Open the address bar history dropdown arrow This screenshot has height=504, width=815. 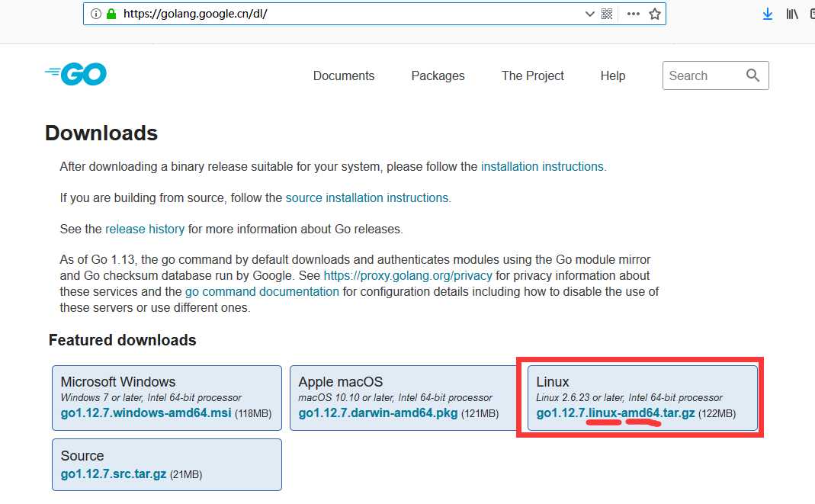[589, 14]
